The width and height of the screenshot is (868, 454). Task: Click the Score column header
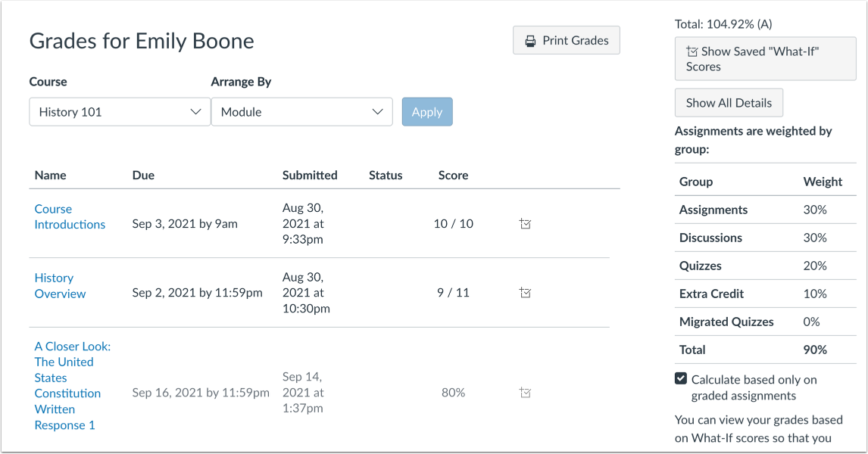[x=453, y=175]
